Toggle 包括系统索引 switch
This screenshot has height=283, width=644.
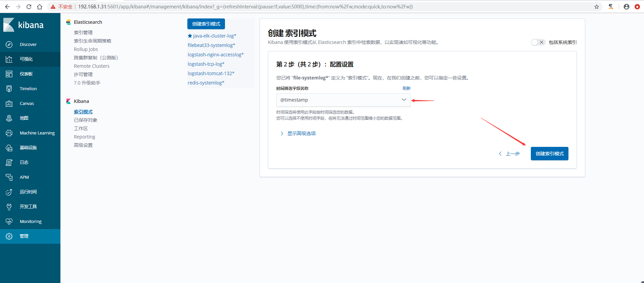tap(538, 42)
